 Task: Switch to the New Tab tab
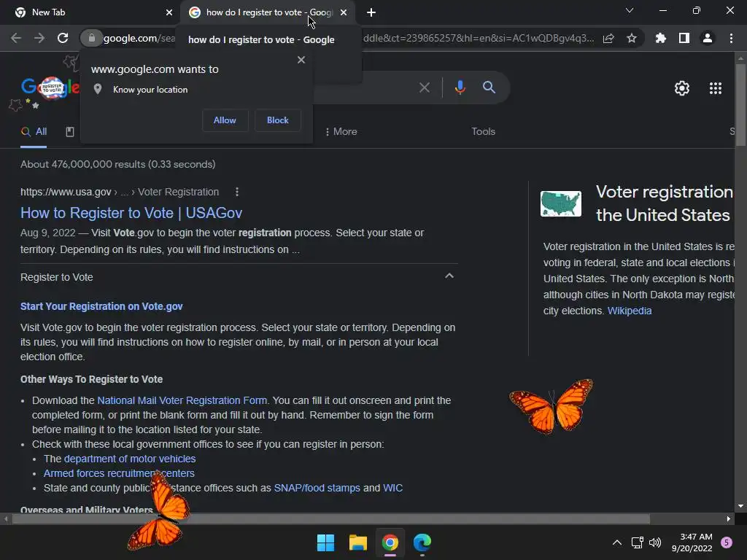[x=90, y=12]
